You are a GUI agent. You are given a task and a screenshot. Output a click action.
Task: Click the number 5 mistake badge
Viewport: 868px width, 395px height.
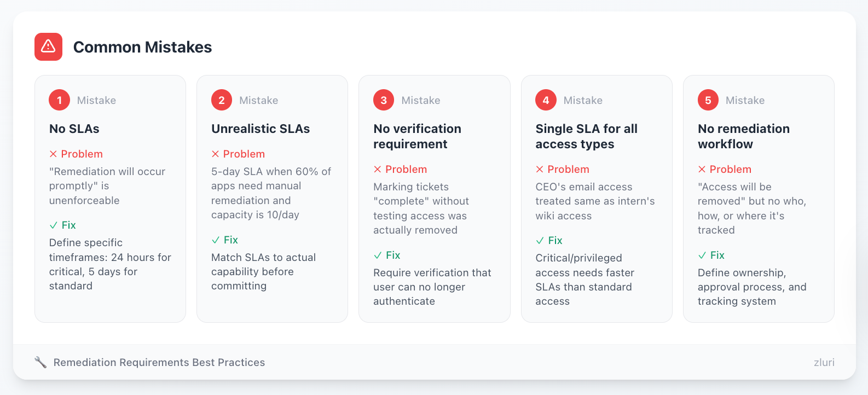(x=708, y=100)
